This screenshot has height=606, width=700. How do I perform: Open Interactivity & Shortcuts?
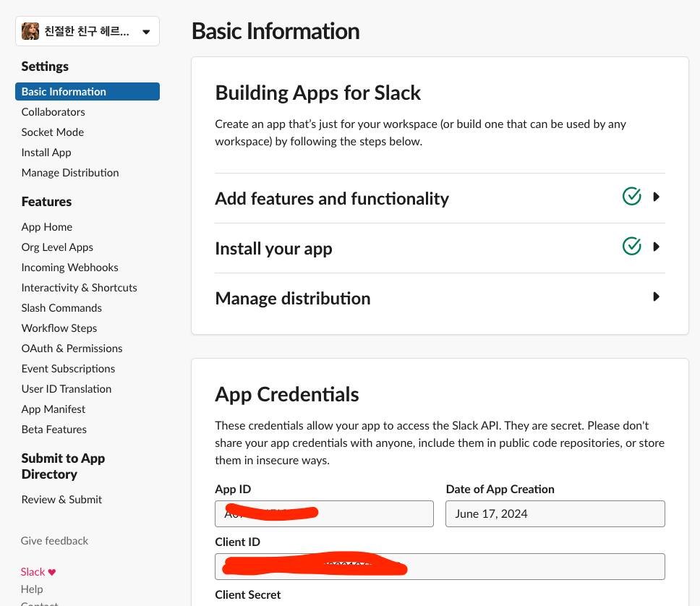click(x=79, y=288)
